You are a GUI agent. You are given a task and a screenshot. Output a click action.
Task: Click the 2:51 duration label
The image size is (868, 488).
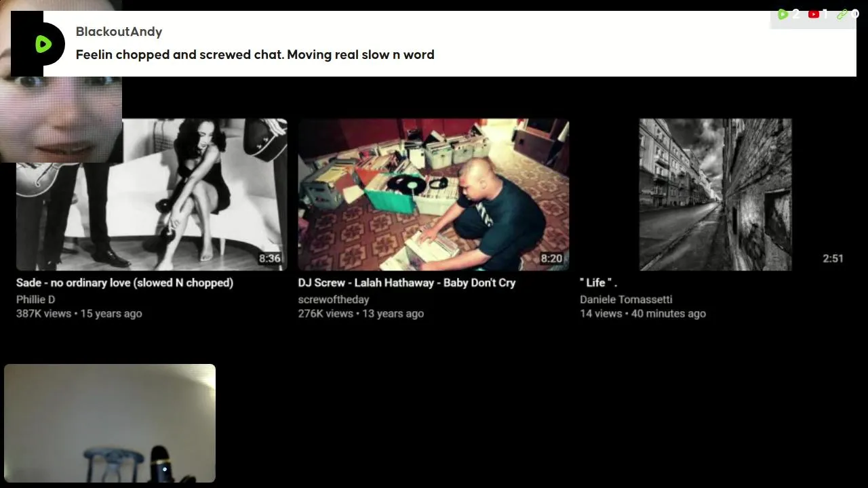(833, 258)
